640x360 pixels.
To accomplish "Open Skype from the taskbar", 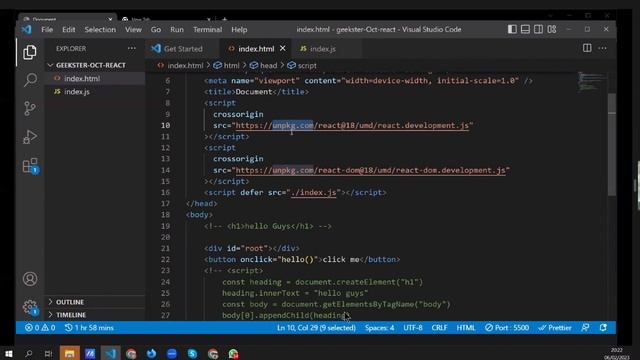I will [192, 353].
